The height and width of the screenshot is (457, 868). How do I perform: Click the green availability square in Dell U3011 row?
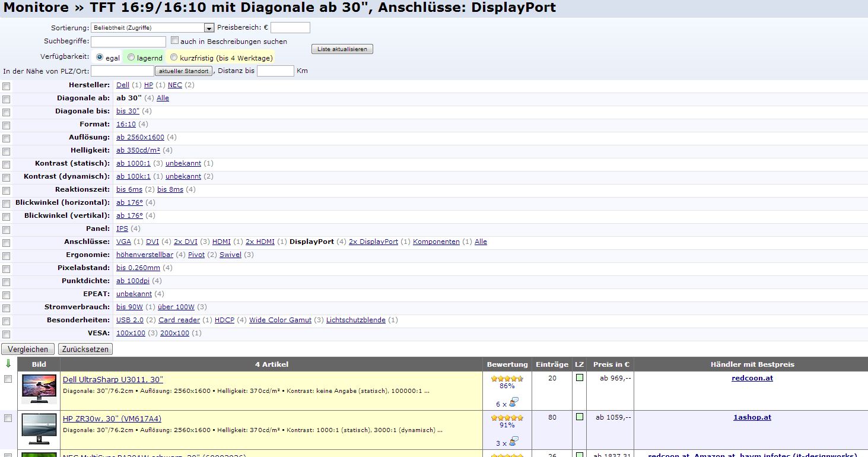(x=580, y=377)
